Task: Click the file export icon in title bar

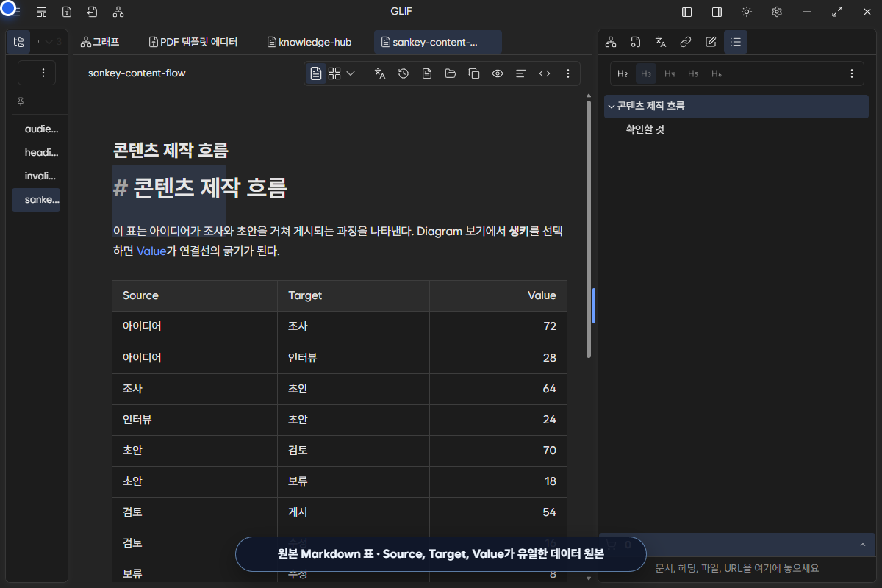Action: click(x=67, y=12)
